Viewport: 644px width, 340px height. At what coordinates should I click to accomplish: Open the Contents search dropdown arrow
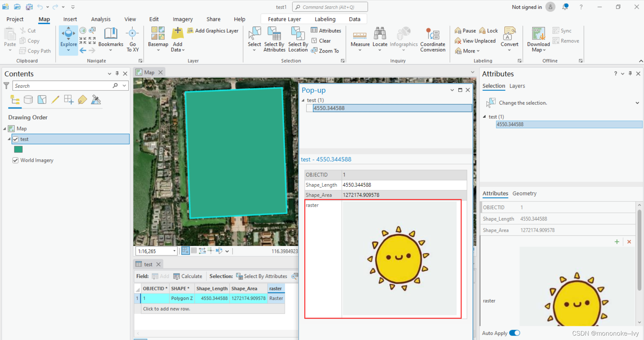coord(124,86)
